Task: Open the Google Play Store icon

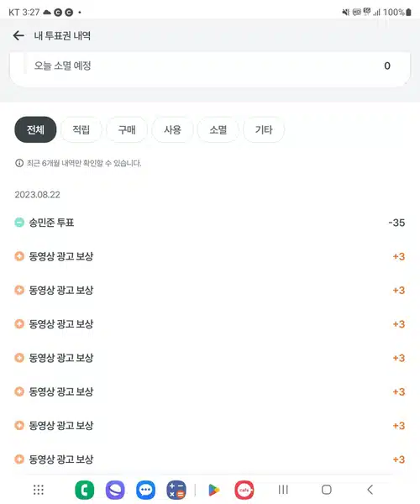Action: pyautogui.click(x=214, y=490)
